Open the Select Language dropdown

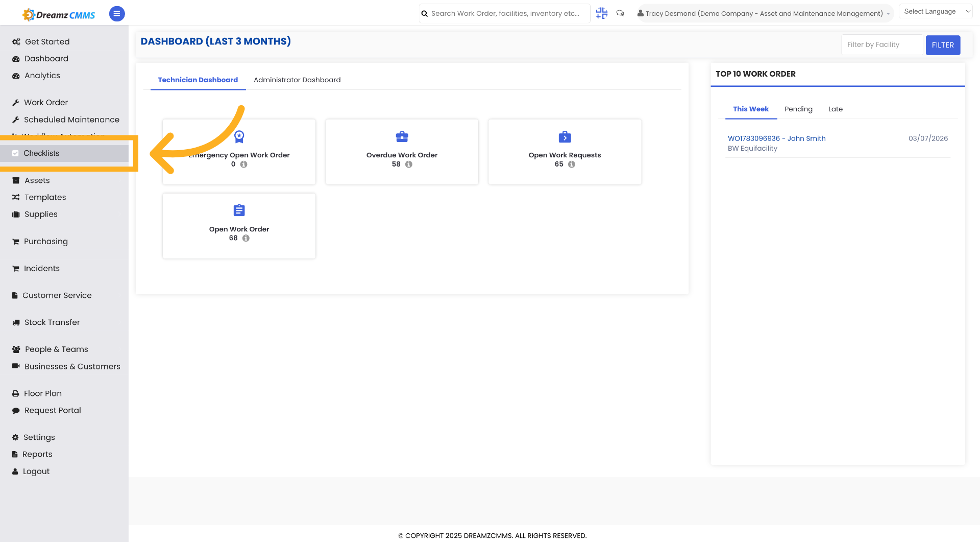pos(936,11)
